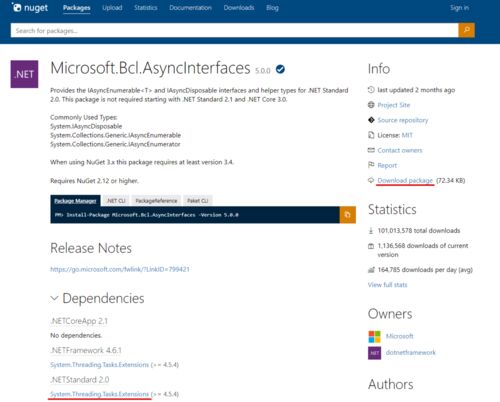Click the Download package link
This screenshot has width=500, height=402.
point(405,180)
